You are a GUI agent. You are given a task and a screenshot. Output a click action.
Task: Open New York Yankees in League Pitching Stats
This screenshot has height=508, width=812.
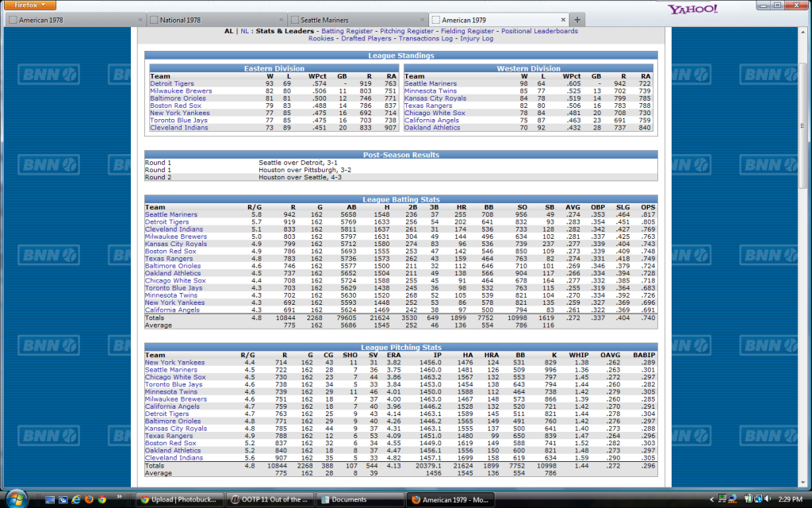(x=174, y=362)
